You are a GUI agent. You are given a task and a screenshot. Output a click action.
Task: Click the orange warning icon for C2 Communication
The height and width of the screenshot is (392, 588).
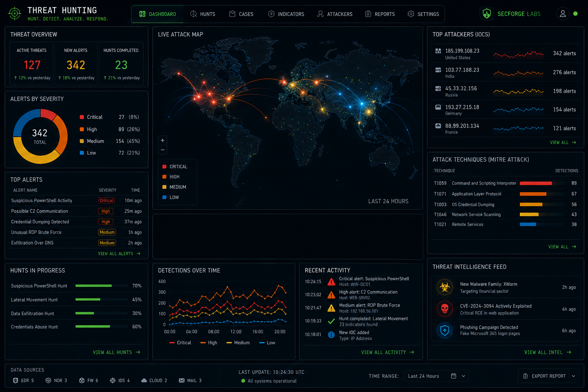[x=331, y=295]
